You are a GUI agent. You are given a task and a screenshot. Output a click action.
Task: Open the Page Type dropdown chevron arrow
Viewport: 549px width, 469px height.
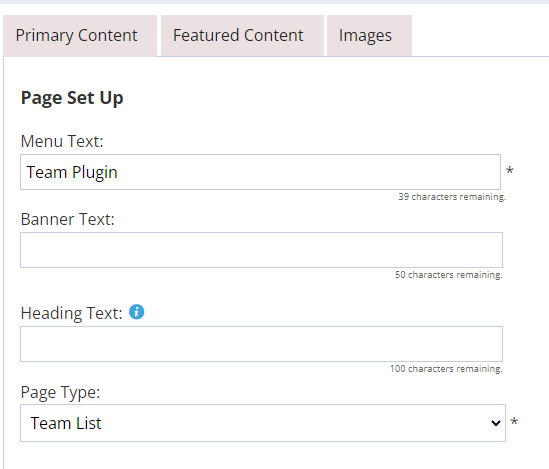click(495, 423)
